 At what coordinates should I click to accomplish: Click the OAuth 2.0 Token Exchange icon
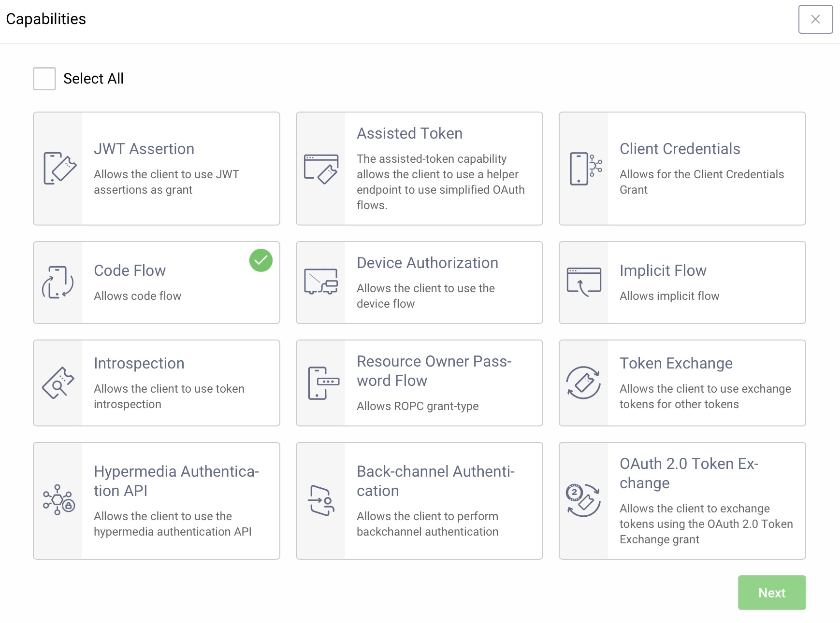click(583, 500)
